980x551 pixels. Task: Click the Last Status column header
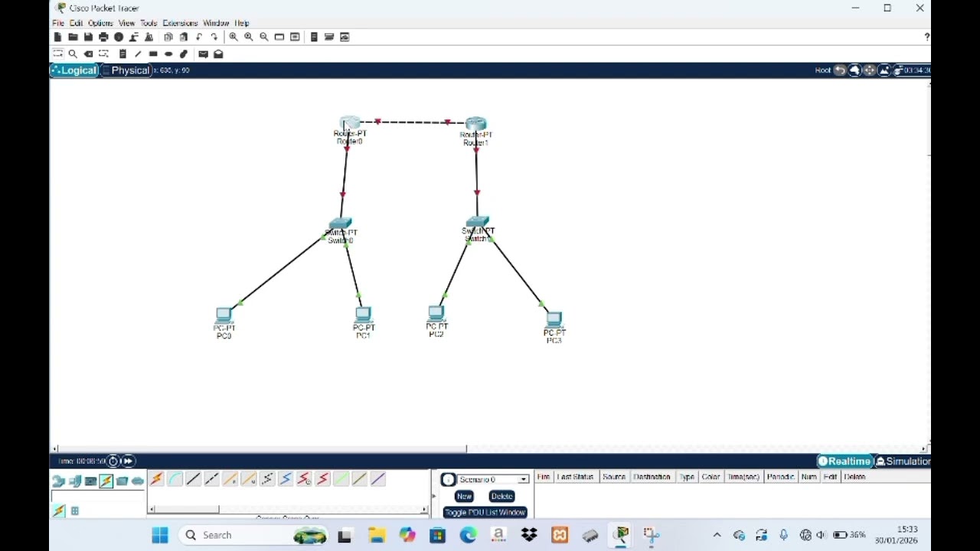coord(575,477)
